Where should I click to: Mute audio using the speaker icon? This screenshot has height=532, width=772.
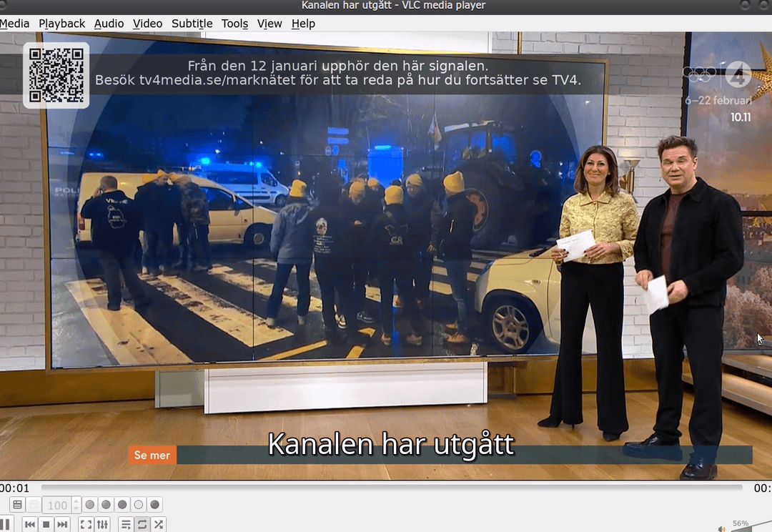722,528
